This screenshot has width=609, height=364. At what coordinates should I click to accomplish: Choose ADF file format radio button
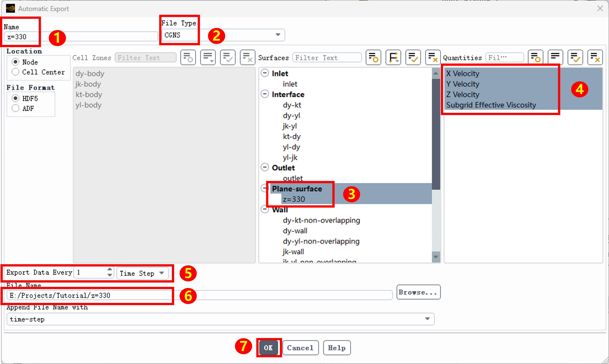(x=15, y=108)
